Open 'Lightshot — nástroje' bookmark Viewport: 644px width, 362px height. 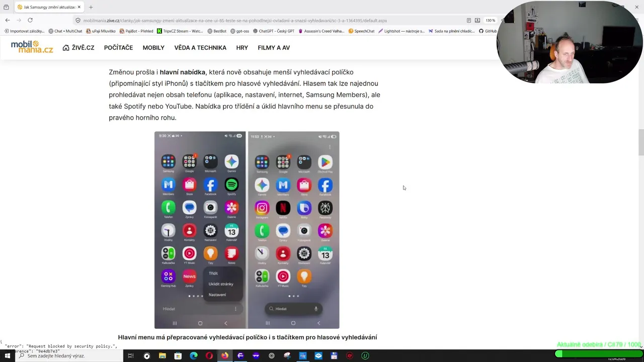point(401,31)
